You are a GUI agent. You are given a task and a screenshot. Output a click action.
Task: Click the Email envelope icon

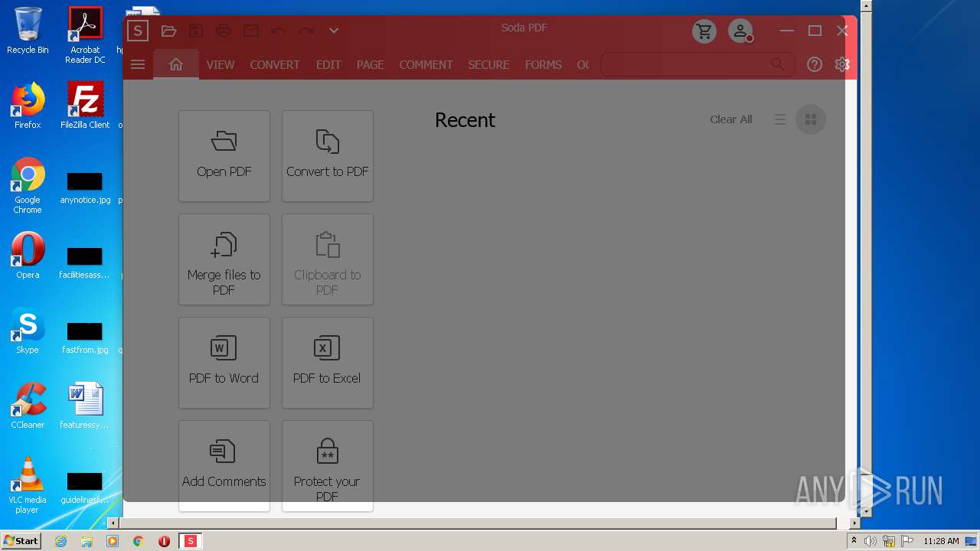tap(251, 31)
